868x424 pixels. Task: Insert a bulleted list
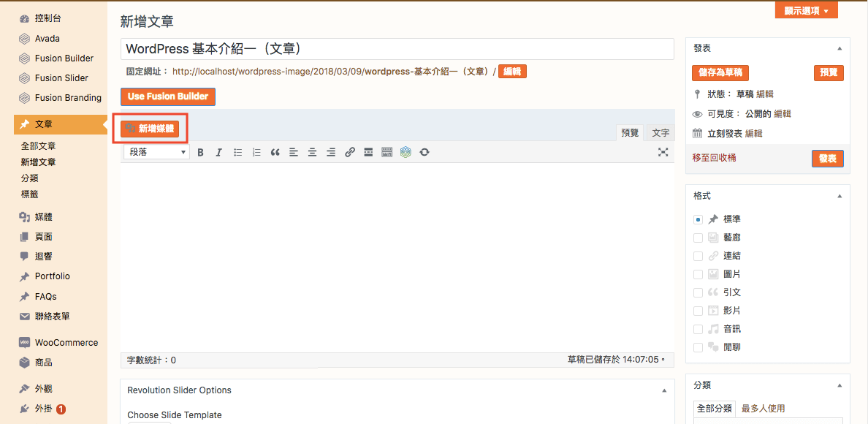(237, 152)
